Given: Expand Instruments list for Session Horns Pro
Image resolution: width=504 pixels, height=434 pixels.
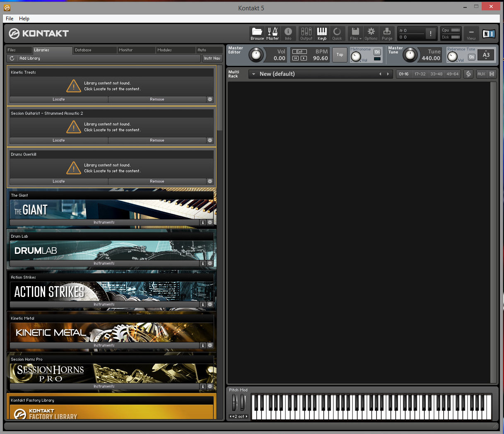Looking at the screenshot, I should tap(104, 386).
